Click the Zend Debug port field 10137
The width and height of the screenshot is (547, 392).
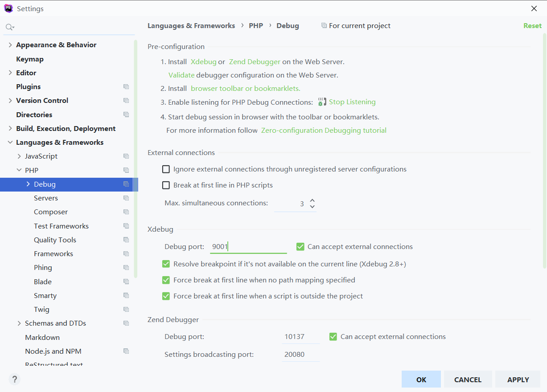point(300,337)
